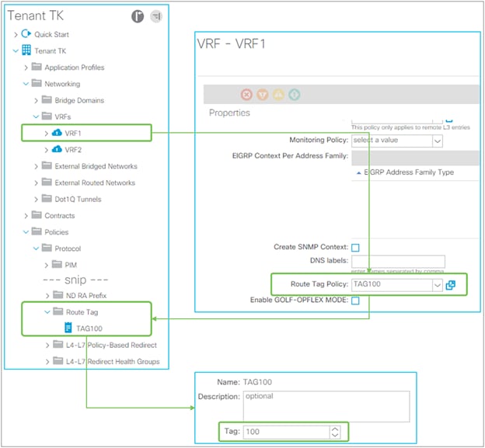The image size is (485, 448).
Task: Click the Quick Start circular arrow icon
Action: (26, 33)
